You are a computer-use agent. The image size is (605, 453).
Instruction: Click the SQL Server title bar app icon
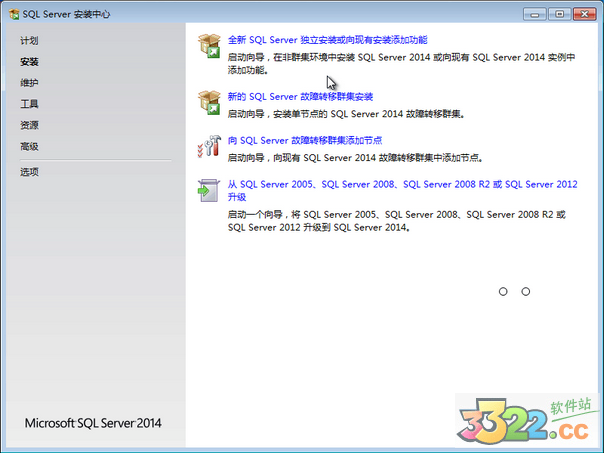click(14, 15)
